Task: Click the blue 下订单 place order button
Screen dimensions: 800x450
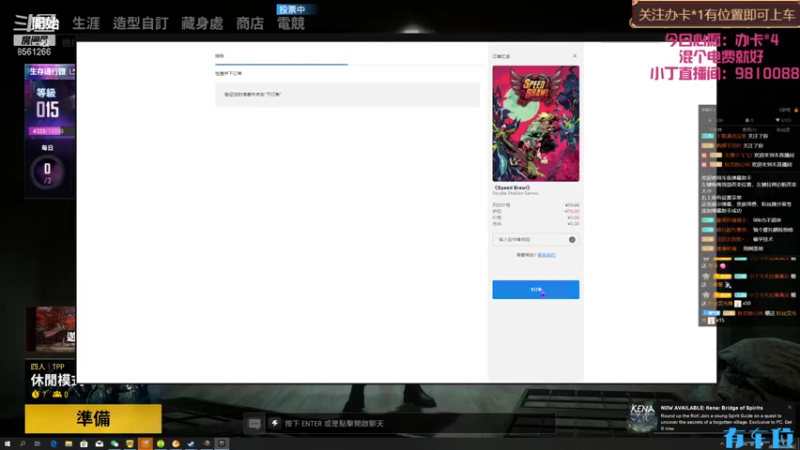Action: 535,289
